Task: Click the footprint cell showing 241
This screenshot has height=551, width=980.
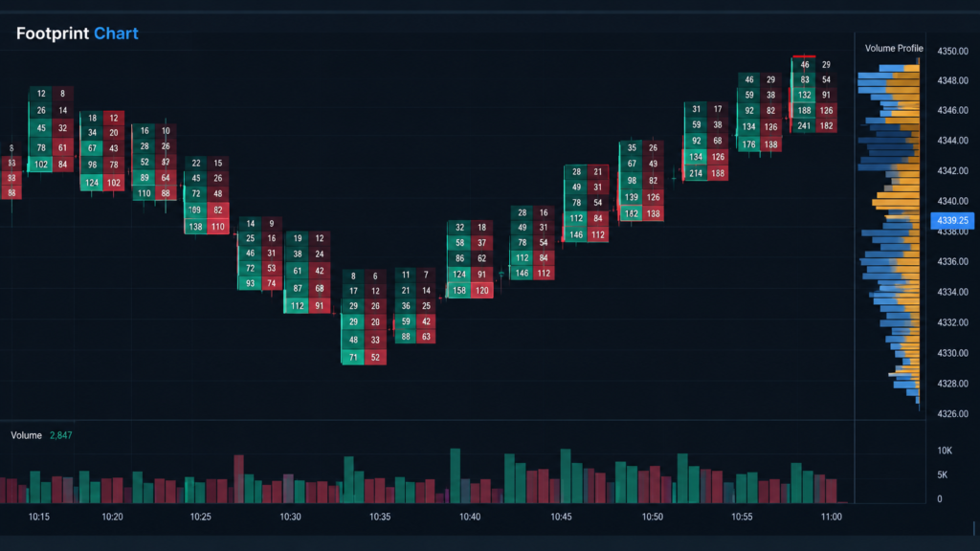Action: point(804,125)
